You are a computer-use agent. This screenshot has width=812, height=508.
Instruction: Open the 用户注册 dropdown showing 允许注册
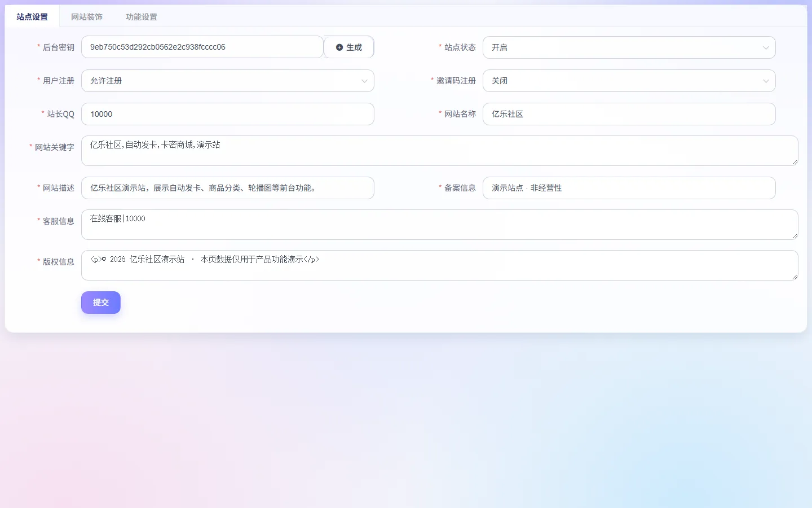(228, 81)
